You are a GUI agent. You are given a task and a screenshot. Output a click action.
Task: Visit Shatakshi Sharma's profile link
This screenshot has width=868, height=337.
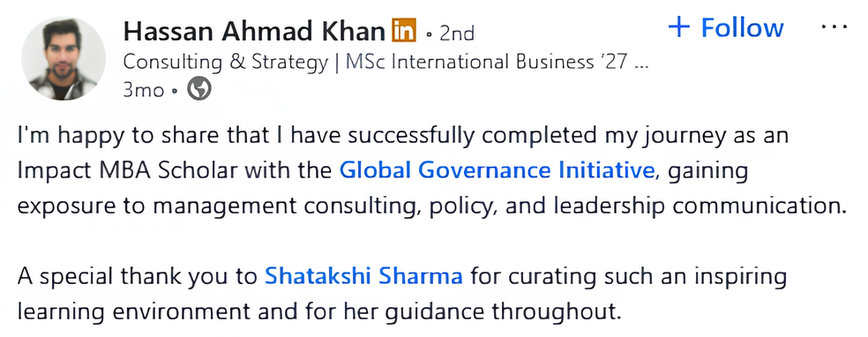tap(363, 275)
